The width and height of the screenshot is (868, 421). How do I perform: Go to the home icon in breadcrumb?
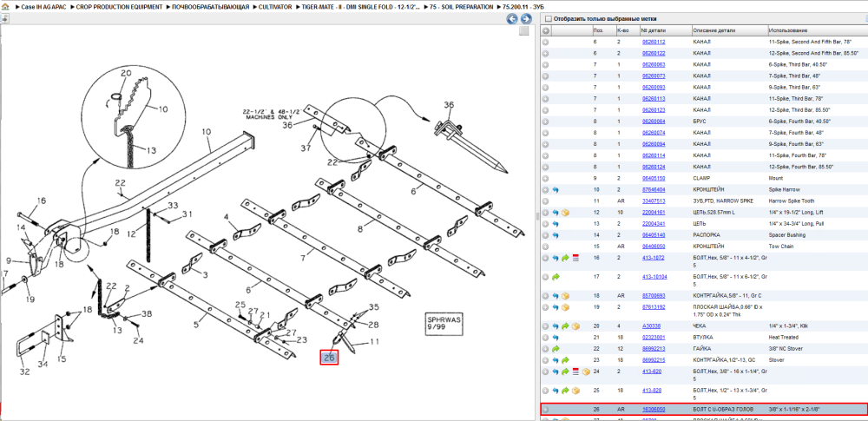5,8
